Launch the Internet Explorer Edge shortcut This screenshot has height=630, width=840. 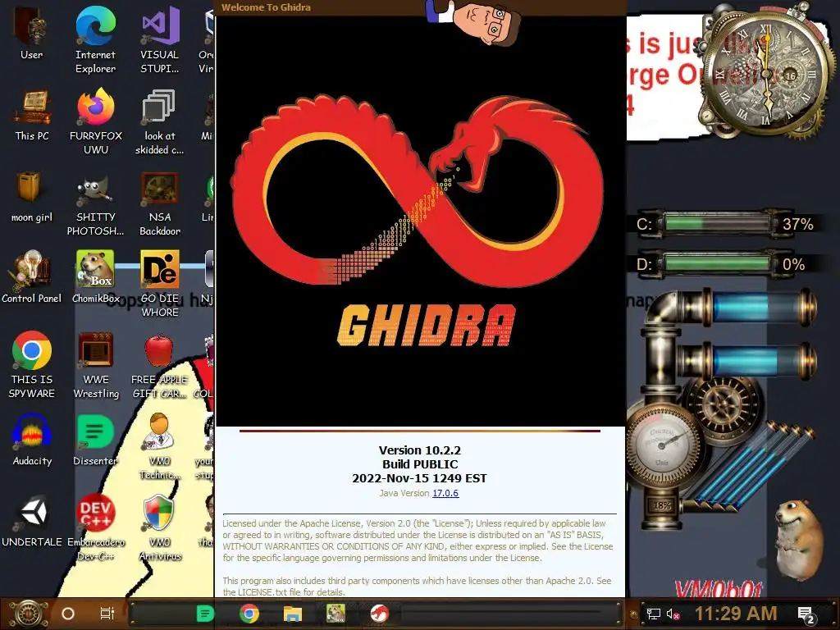95,39
